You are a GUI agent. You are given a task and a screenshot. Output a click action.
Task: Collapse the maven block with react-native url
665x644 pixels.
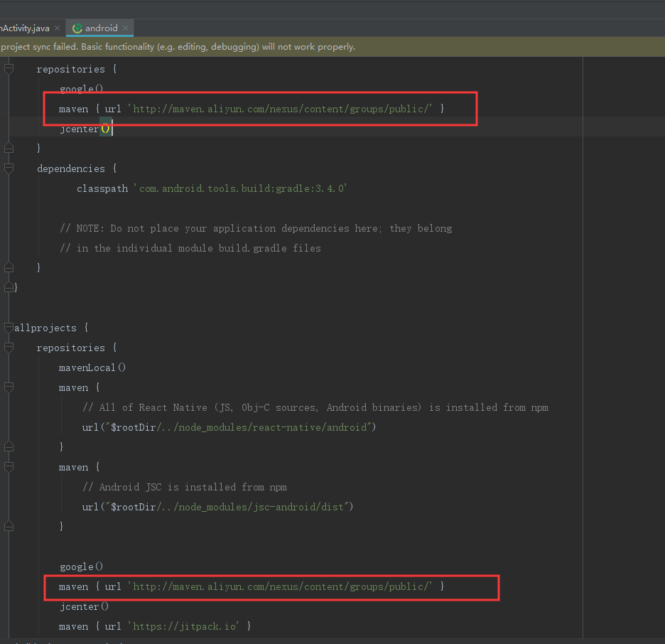pos(9,387)
